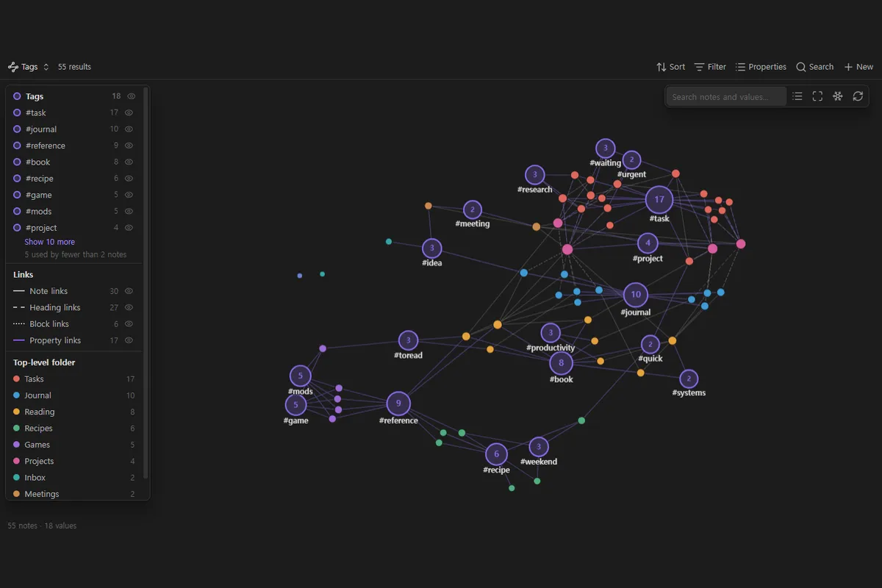Click the #recipe graph node

pos(497,454)
